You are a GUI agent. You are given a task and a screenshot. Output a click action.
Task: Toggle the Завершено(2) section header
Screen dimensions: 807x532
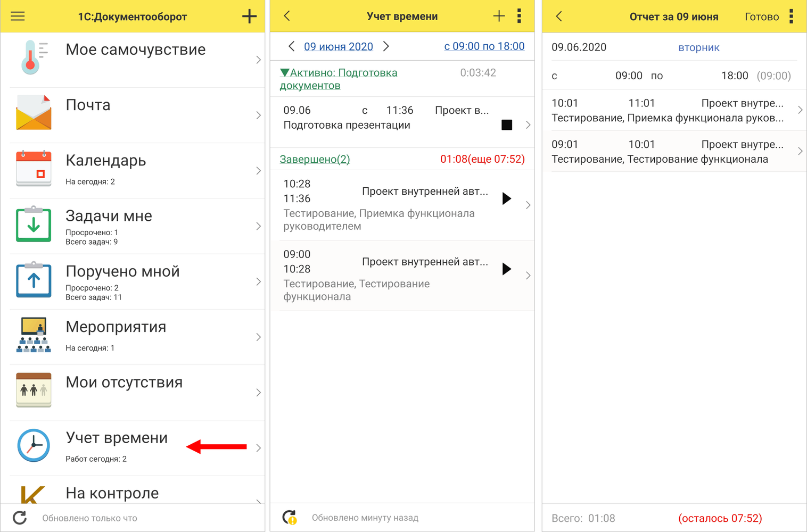tap(315, 159)
